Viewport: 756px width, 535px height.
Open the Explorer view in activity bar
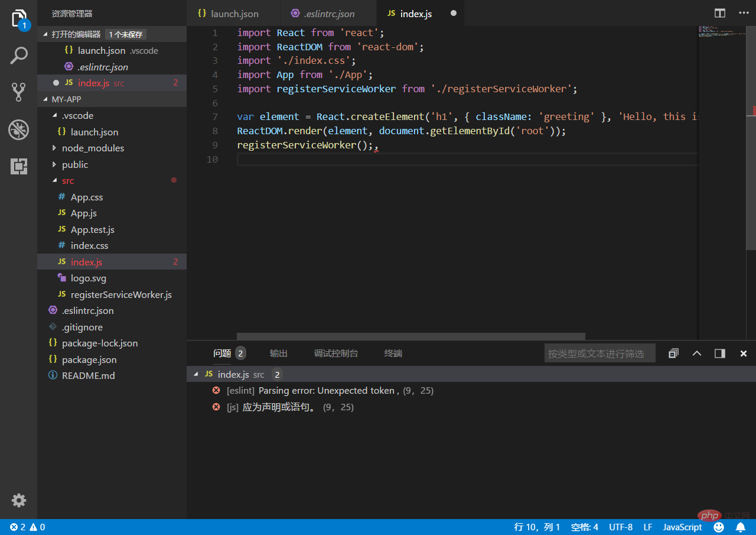[19, 19]
